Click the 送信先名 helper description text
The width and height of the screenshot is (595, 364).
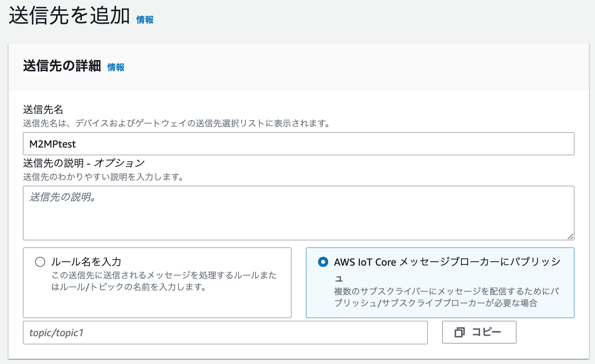click(x=177, y=123)
